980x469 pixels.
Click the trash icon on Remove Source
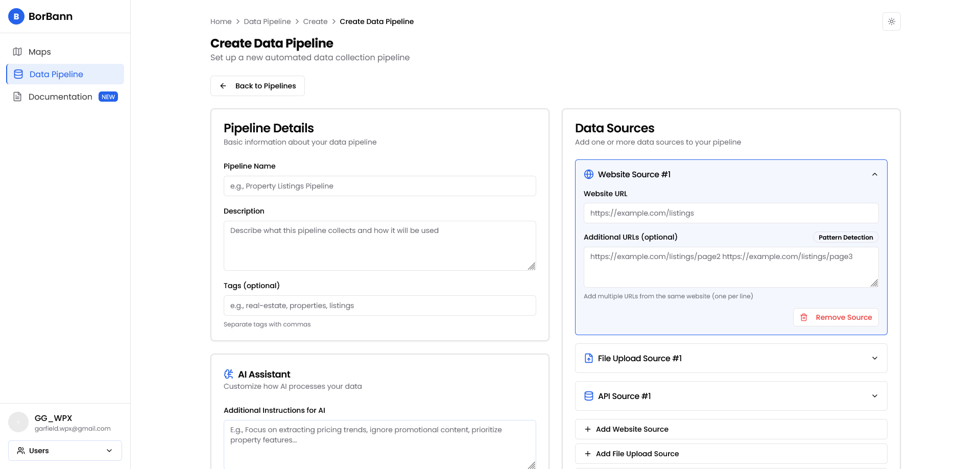pyautogui.click(x=804, y=317)
